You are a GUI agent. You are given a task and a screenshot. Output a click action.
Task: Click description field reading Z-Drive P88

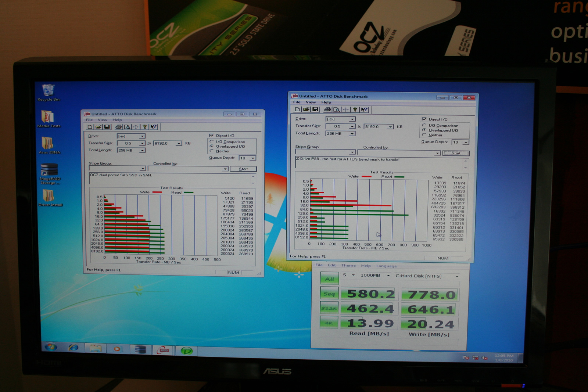click(382, 163)
